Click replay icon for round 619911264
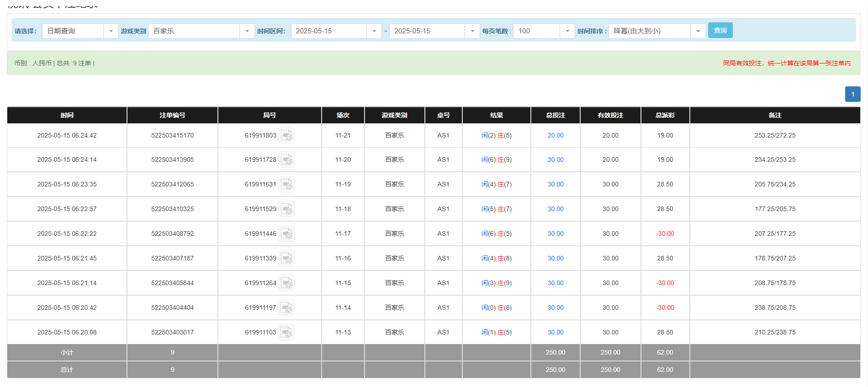Viewport: 868px width, 387px height. (286, 283)
